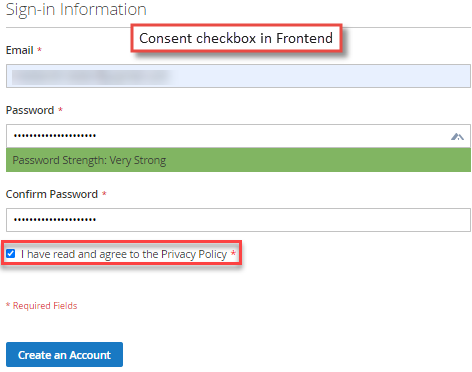Click the Required Fields note

click(42, 306)
